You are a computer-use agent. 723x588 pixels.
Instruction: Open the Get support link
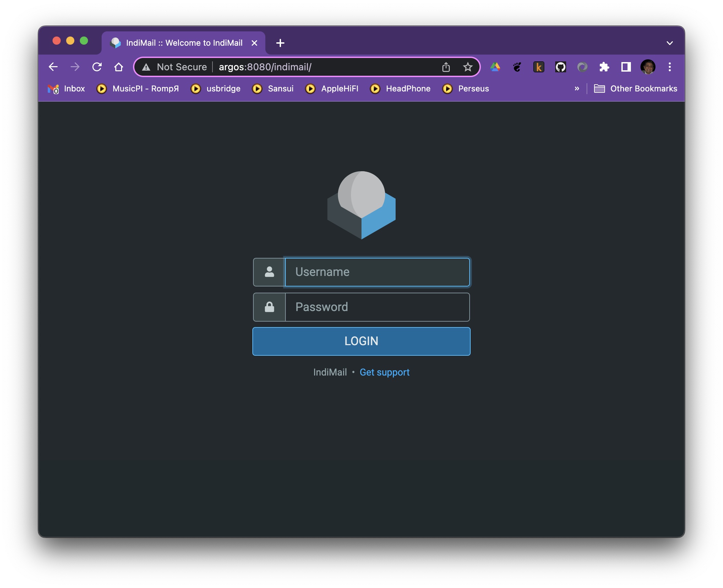pyautogui.click(x=385, y=372)
